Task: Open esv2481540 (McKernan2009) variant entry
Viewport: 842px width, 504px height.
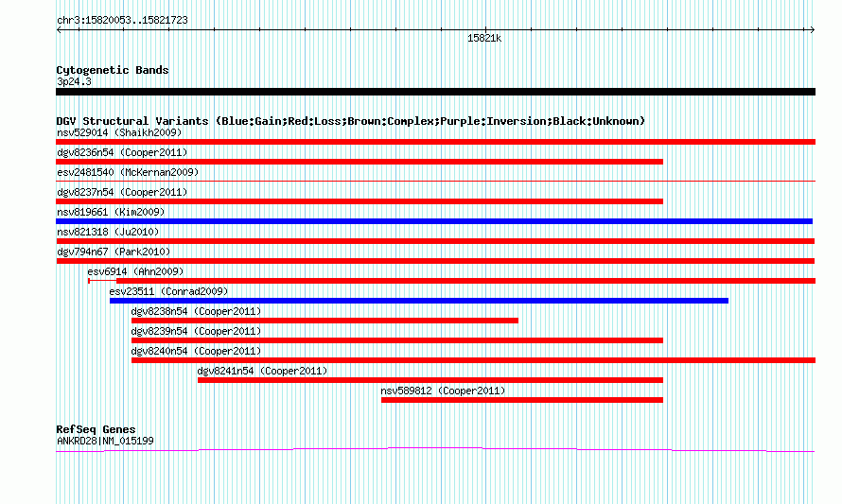Action: click(x=128, y=172)
